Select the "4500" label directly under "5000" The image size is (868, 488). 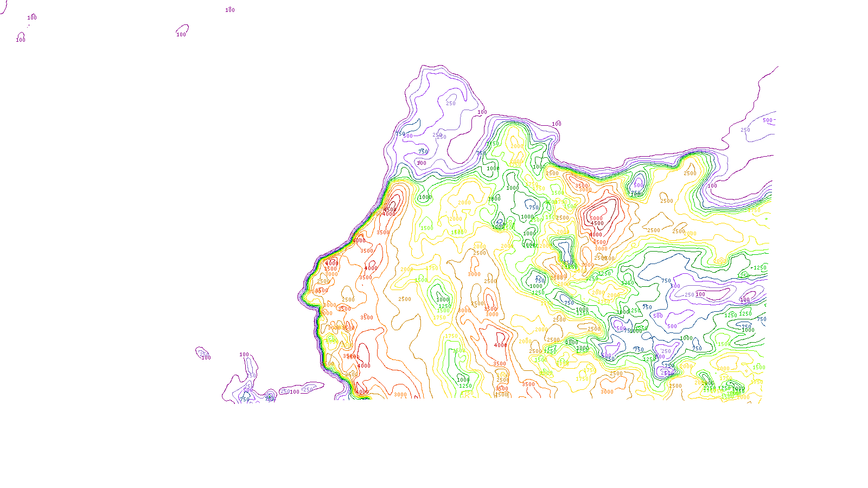[597, 223]
